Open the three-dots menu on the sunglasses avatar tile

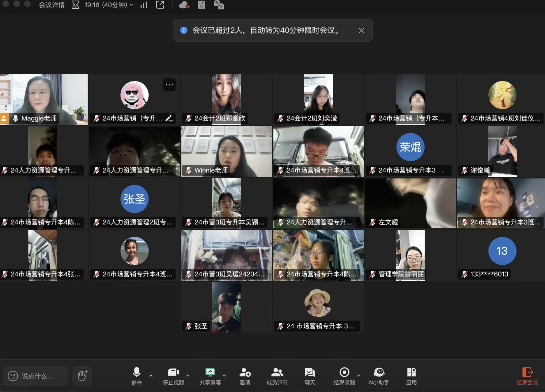coord(169,85)
